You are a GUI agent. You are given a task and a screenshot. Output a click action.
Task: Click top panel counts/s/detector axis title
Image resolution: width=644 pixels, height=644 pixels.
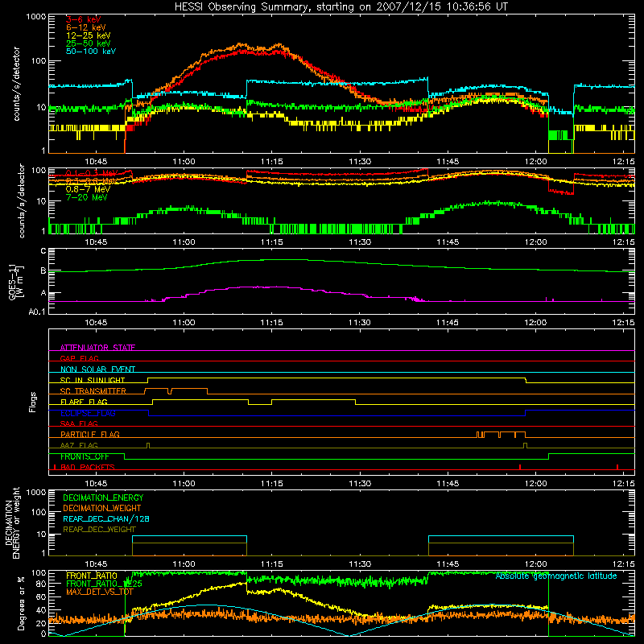[16, 84]
